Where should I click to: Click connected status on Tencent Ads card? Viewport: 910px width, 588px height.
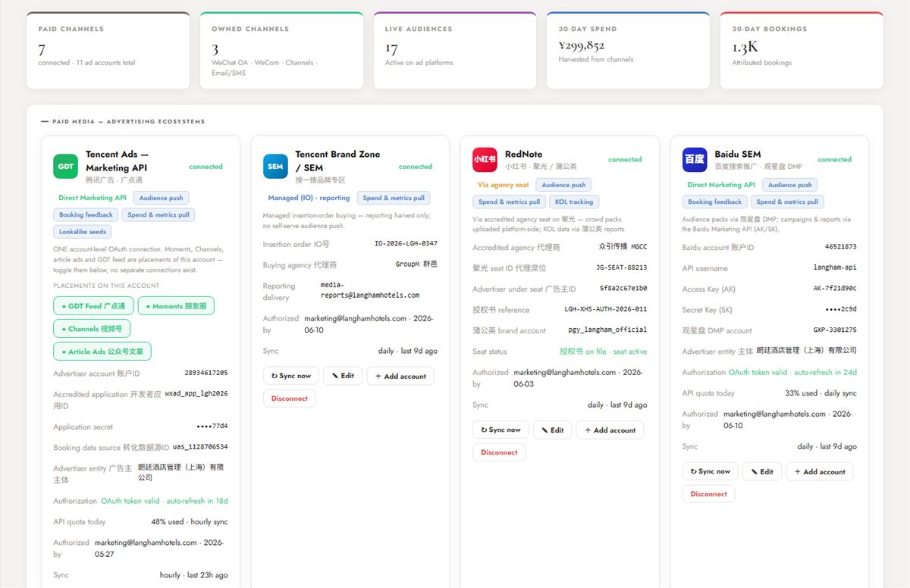coord(206,167)
